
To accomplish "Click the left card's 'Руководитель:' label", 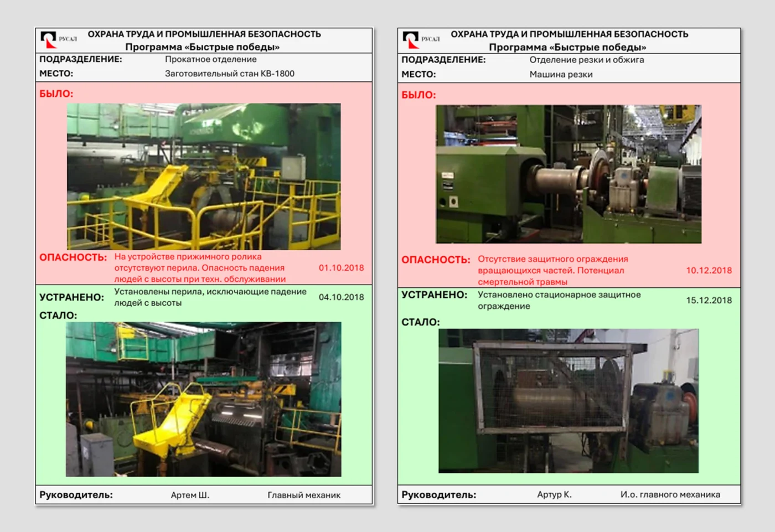I will [x=76, y=495].
